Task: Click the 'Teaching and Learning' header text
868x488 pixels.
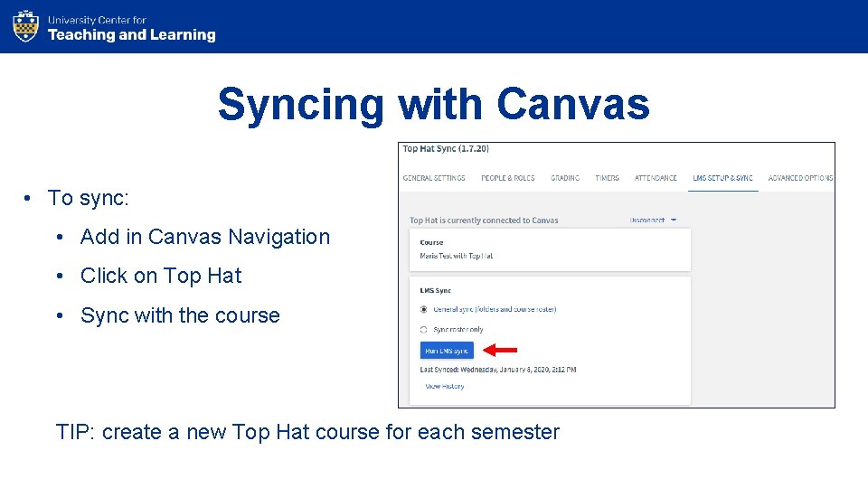Action: pos(132,35)
